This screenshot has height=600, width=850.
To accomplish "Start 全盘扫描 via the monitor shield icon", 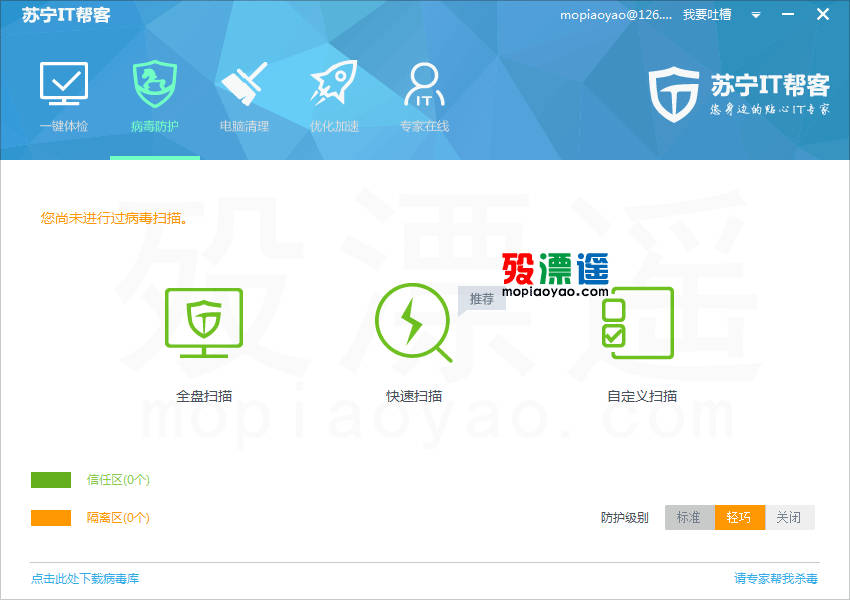I will (x=204, y=323).
